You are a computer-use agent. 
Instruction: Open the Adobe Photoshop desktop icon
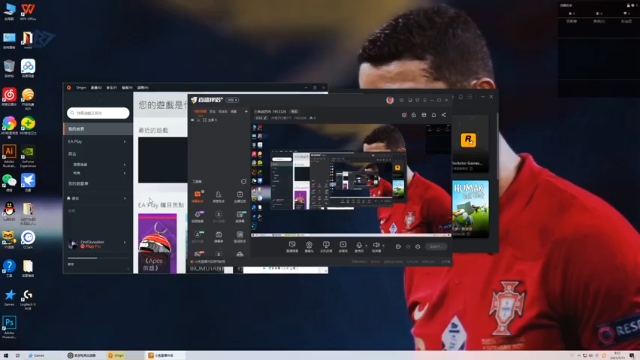coord(9,327)
